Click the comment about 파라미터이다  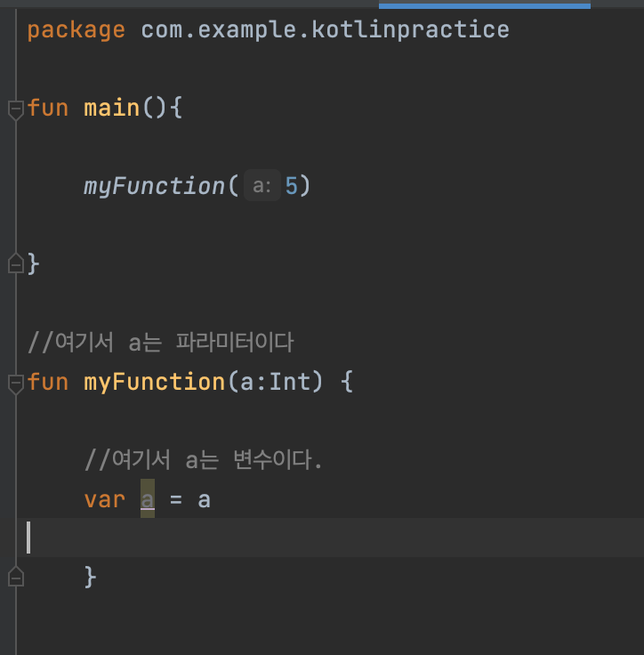pos(161,343)
